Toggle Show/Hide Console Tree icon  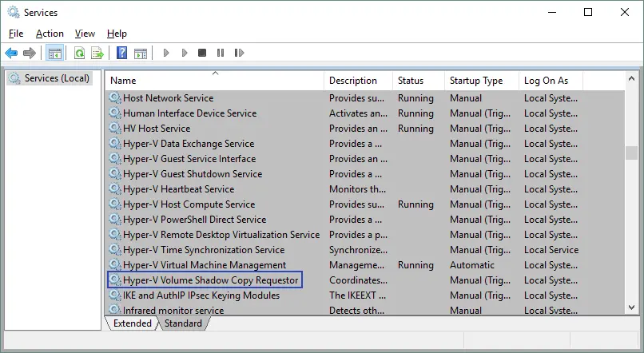pos(54,53)
